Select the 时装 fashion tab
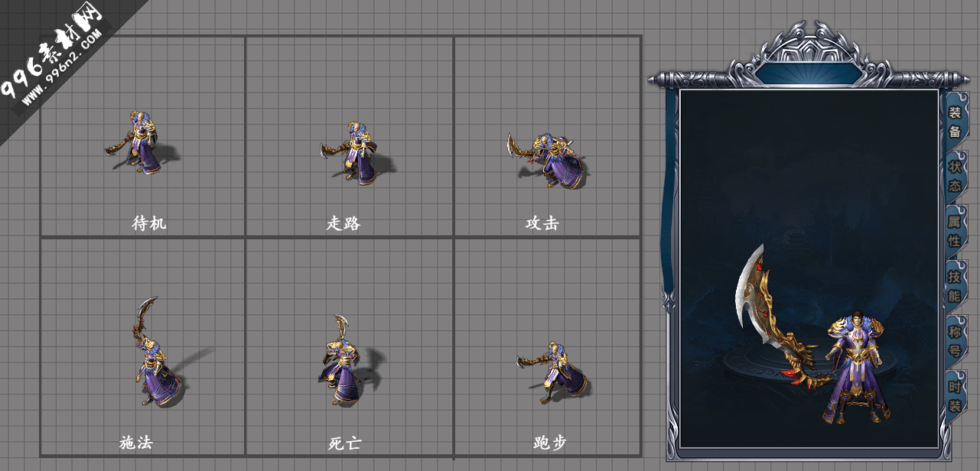The image size is (980, 471). (955, 395)
